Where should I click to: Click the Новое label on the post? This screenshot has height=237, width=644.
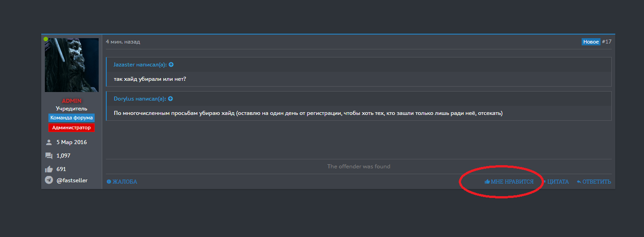click(591, 42)
